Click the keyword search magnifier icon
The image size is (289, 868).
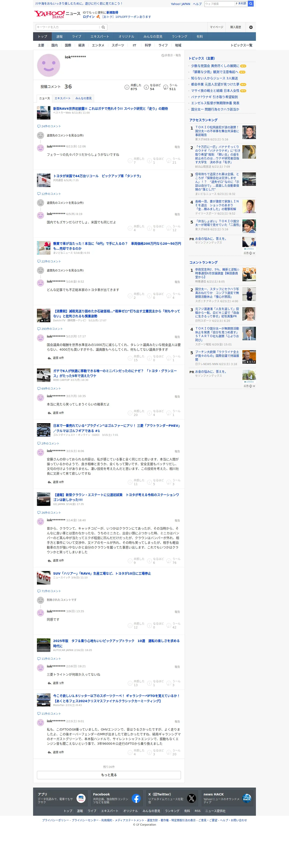coord(103,27)
